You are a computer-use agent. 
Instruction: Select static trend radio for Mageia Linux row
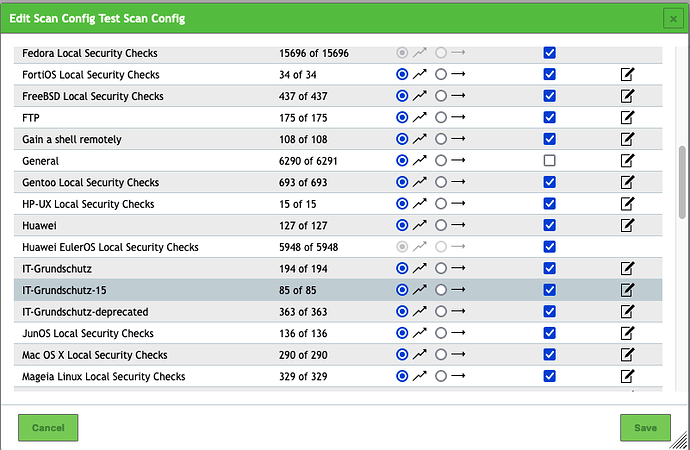coord(441,376)
